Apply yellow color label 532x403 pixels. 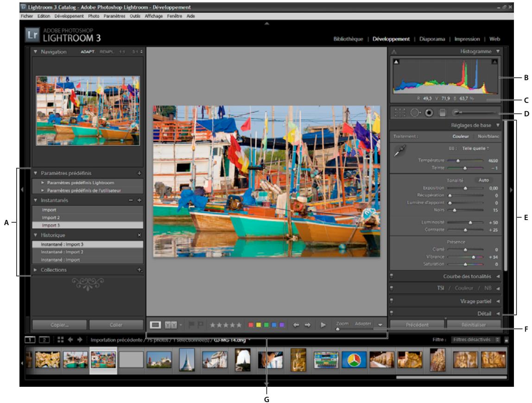click(259, 325)
